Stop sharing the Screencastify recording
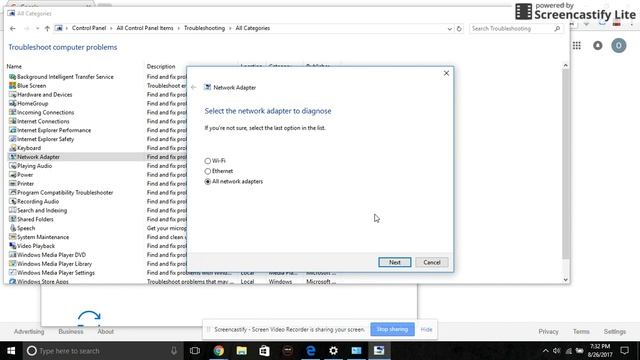 coord(392,329)
